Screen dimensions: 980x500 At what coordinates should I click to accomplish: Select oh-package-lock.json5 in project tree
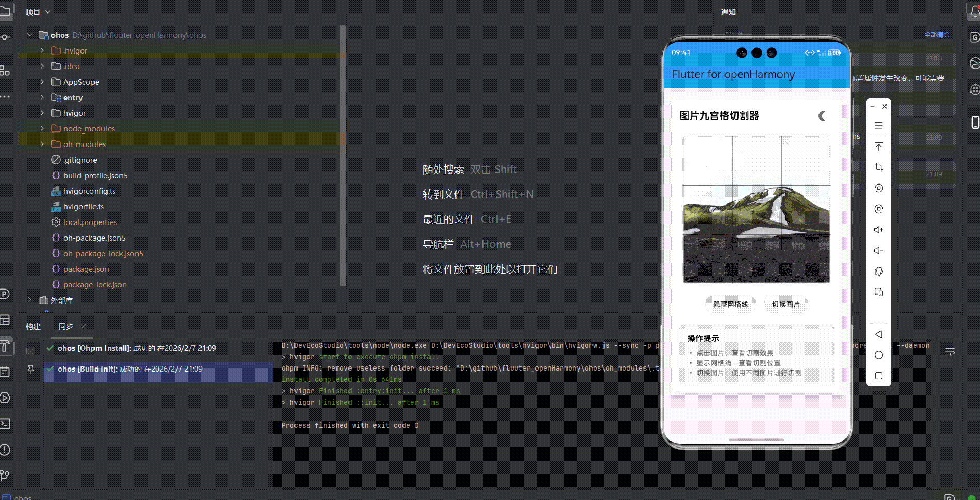[x=103, y=254]
